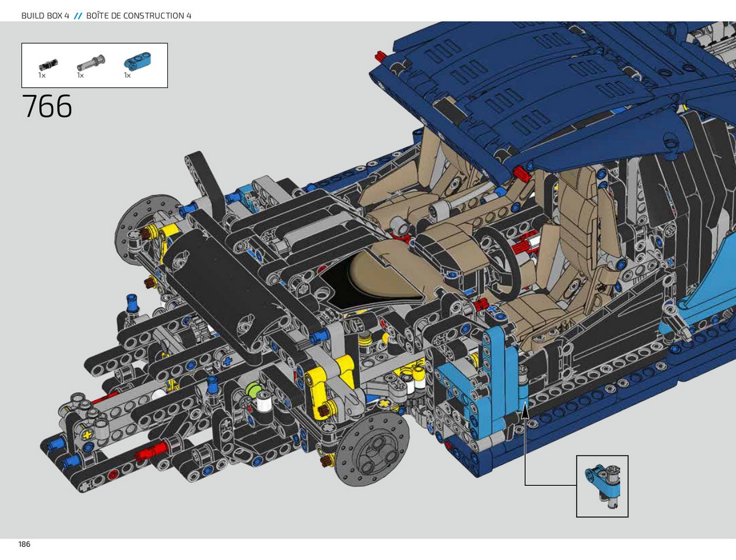Open the sub-assembly detail thumbnail
This screenshot has width=736, height=560.
(602, 486)
